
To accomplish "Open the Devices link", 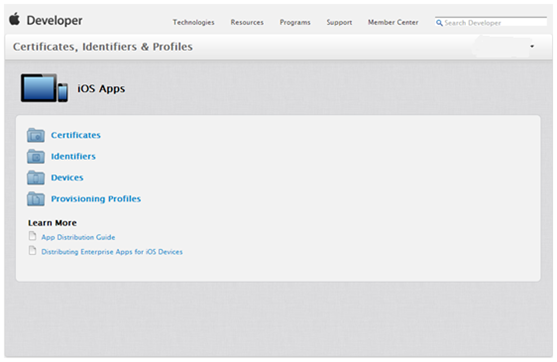I will (67, 178).
